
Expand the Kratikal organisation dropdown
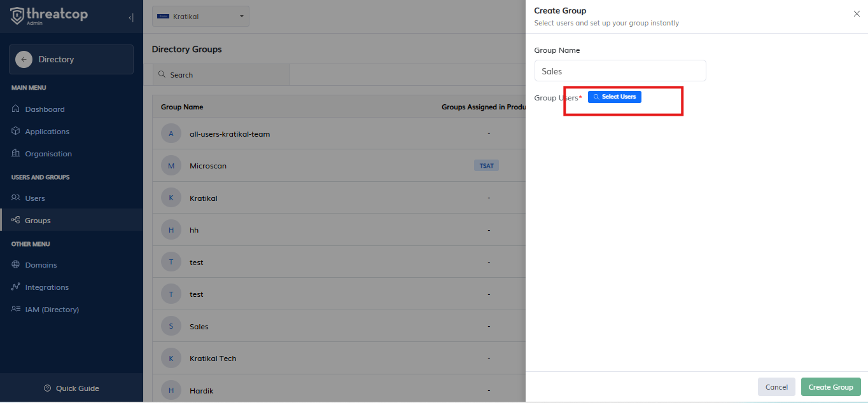pyautogui.click(x=200, y=17)
